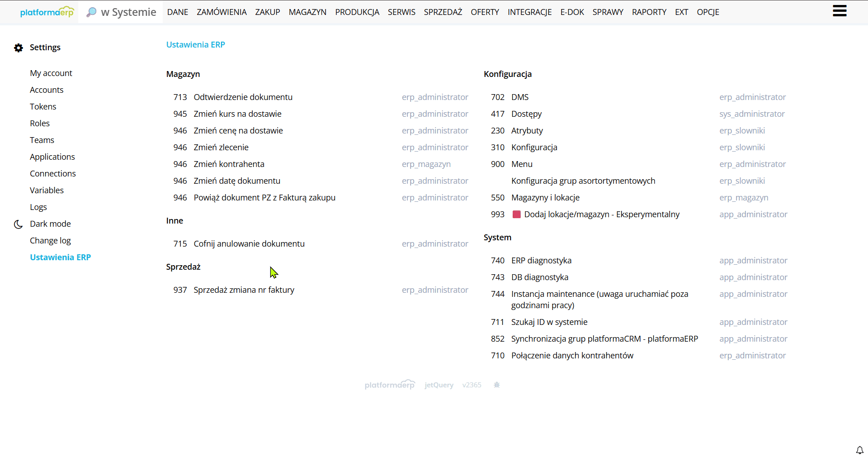Viewport: 868px width, 467px height.
Task: Open ERP diagnostyka link
Action: pos(541,261)
